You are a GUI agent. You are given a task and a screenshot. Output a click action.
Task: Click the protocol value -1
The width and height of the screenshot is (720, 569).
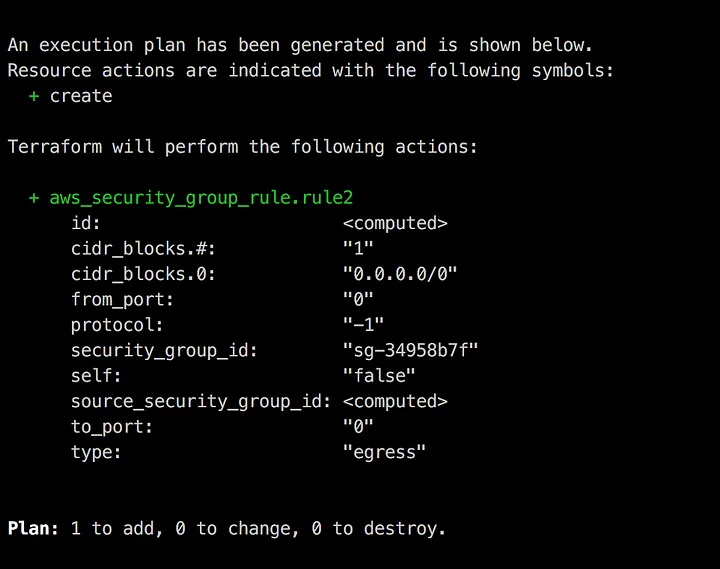[x=363, y=325]
